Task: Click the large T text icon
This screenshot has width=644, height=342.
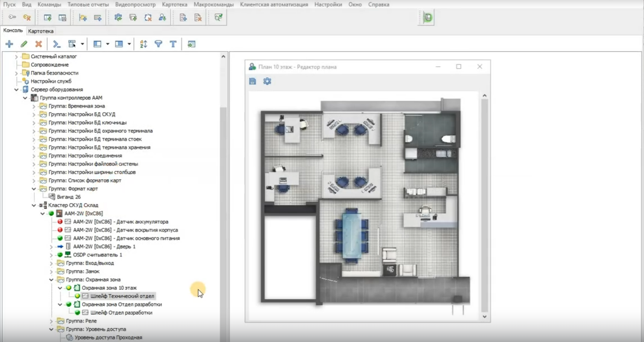Action: tap(173, 44)
